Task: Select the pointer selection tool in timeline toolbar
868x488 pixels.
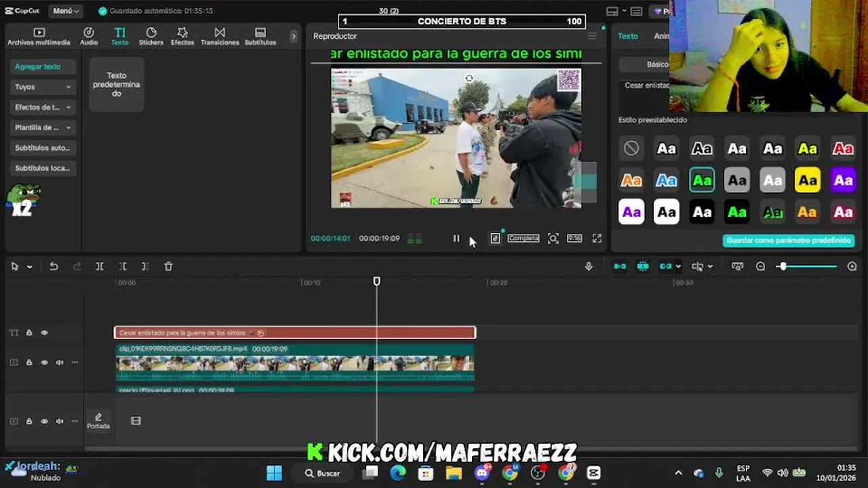Action: pos(14,266)
